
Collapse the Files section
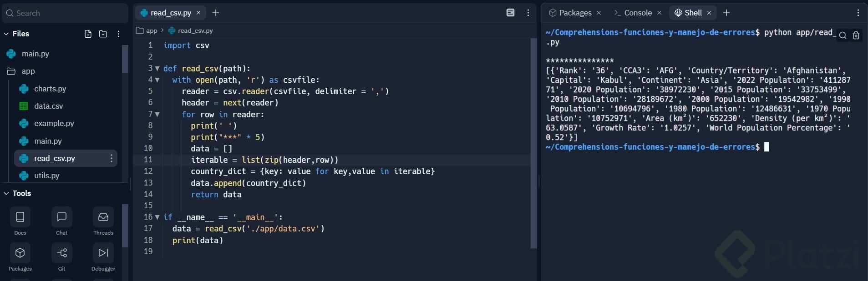(6, 34)
